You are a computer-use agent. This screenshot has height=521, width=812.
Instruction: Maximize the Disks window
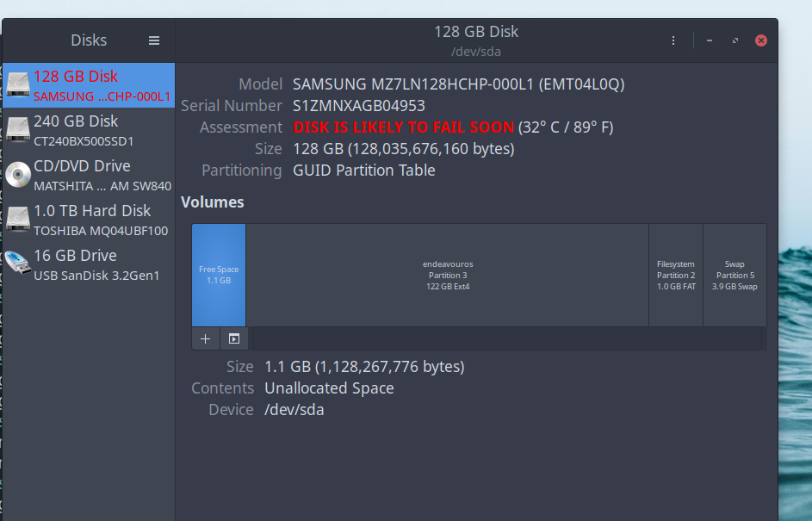pos(735,40)
